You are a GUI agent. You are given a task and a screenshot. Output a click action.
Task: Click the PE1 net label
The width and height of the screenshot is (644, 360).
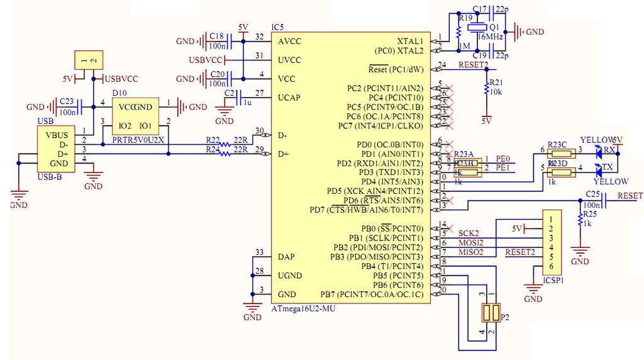(x=502, y=167)
